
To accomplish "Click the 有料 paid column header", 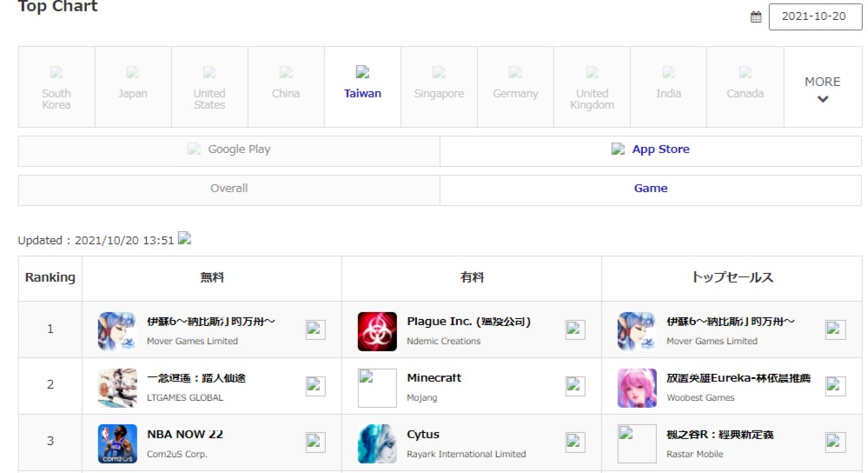I will [x=472, y=278].
